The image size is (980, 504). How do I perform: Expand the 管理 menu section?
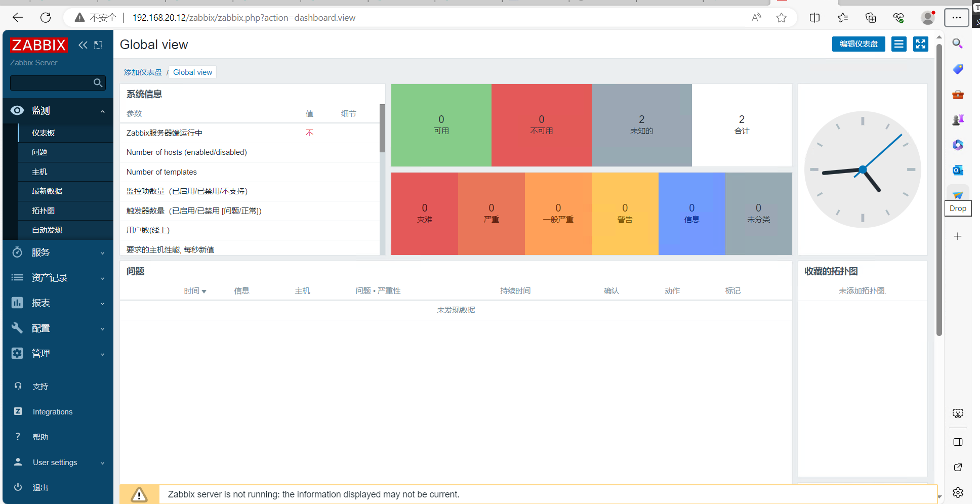(103, 354)
